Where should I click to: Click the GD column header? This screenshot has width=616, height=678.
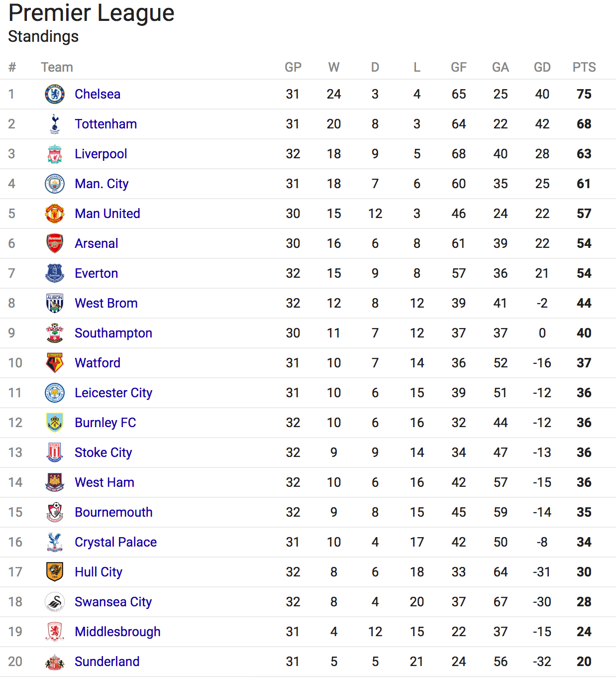pyautogui.click(x=542, y=67)
